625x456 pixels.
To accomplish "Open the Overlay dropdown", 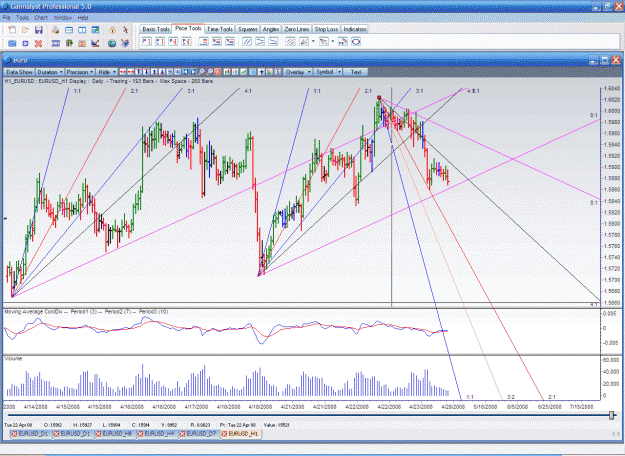I will click(297, 72).
